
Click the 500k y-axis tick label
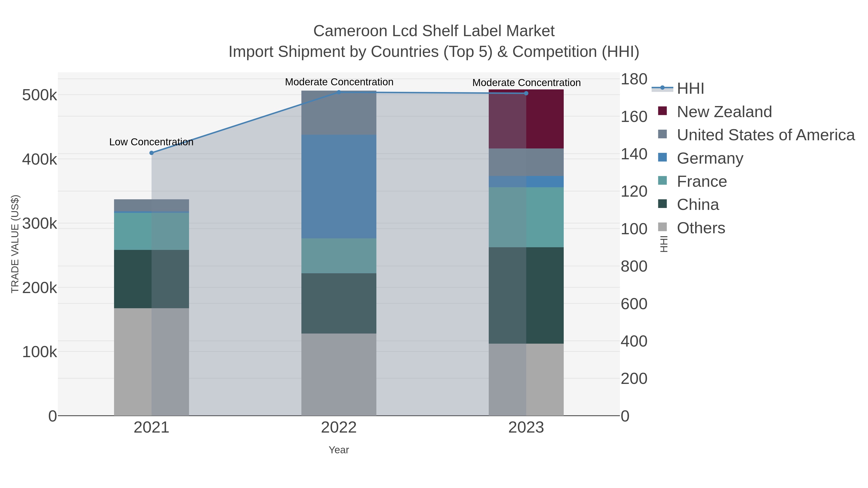pos(40,95)
